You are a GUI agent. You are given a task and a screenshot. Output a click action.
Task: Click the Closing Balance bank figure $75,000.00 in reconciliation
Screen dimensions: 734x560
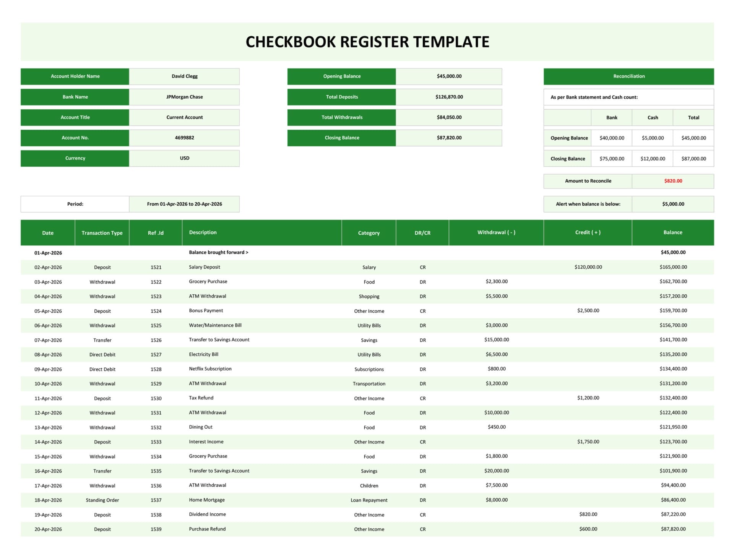coord(612,158)
